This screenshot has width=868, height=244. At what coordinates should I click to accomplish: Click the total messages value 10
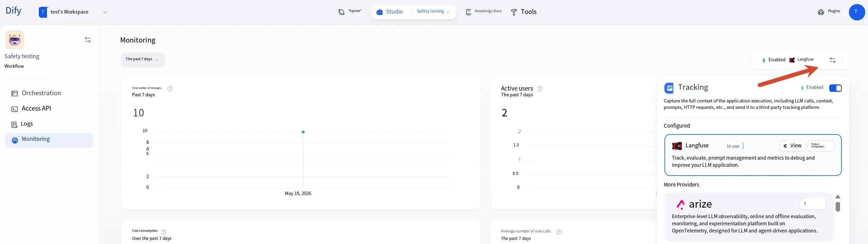[139, 113]
